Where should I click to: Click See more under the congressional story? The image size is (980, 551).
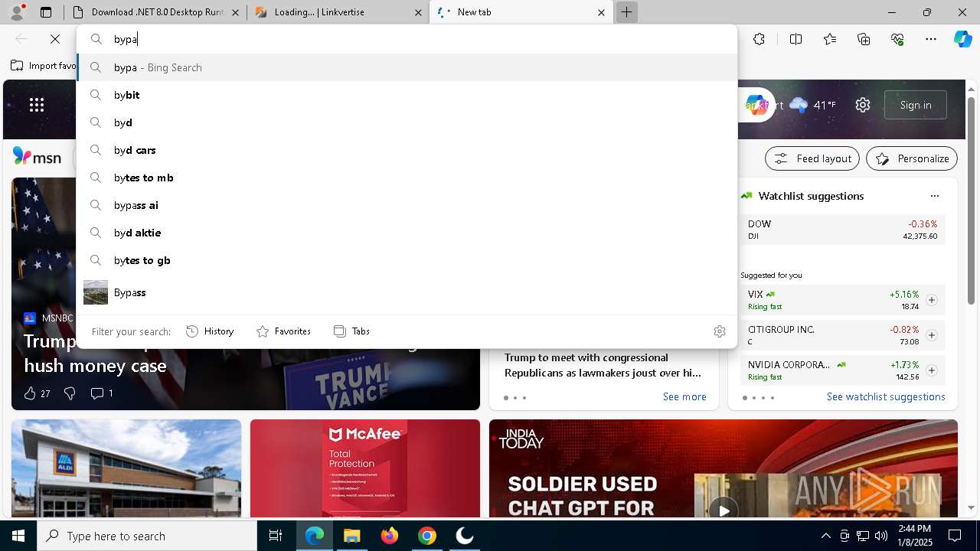[684, 396]
